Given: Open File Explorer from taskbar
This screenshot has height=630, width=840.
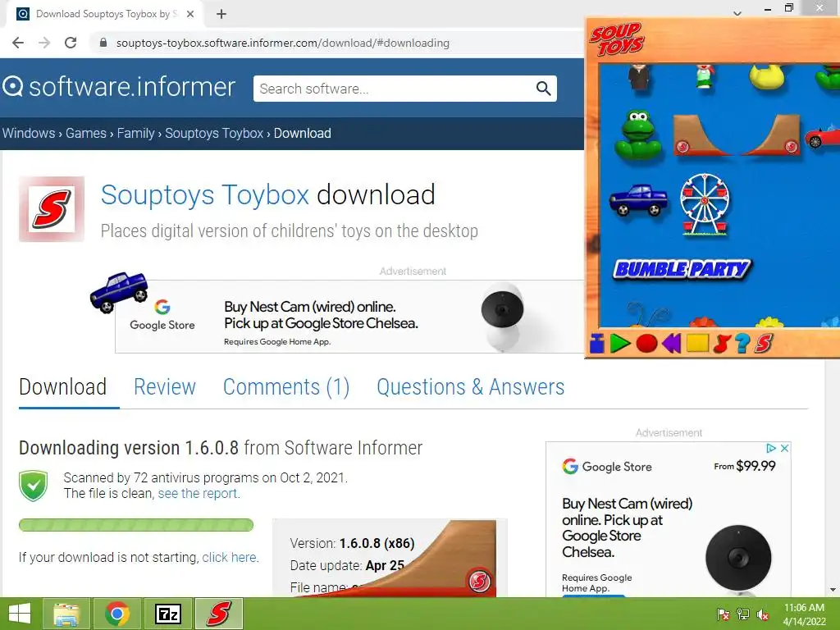Looking at the screenshot, I should (x=66, y=614).
